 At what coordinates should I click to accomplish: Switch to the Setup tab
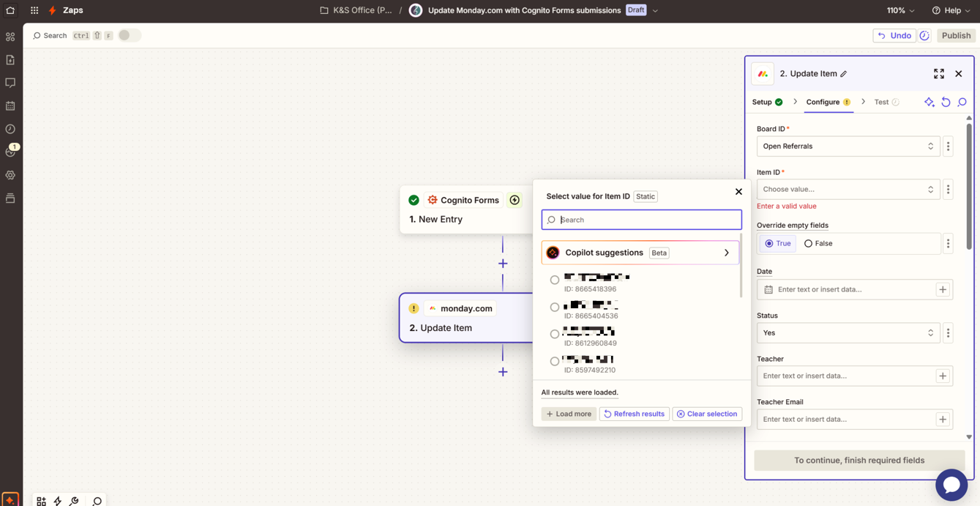tap(767, 103)
